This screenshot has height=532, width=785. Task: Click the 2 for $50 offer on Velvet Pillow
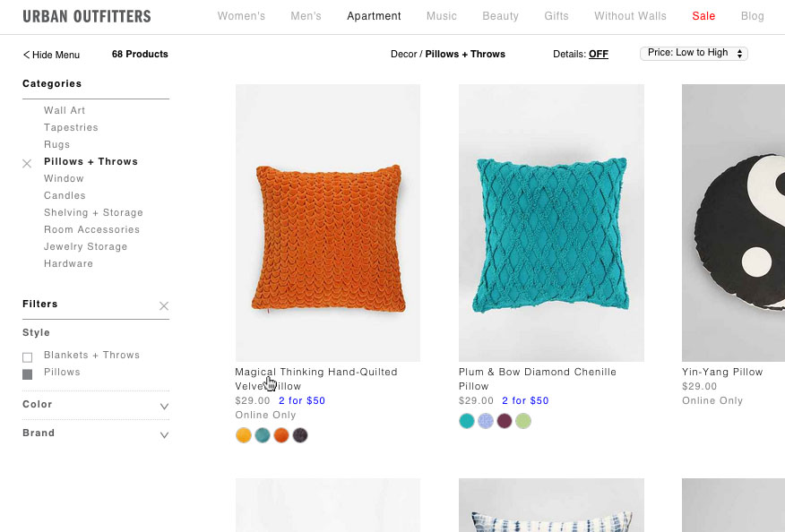302,400
